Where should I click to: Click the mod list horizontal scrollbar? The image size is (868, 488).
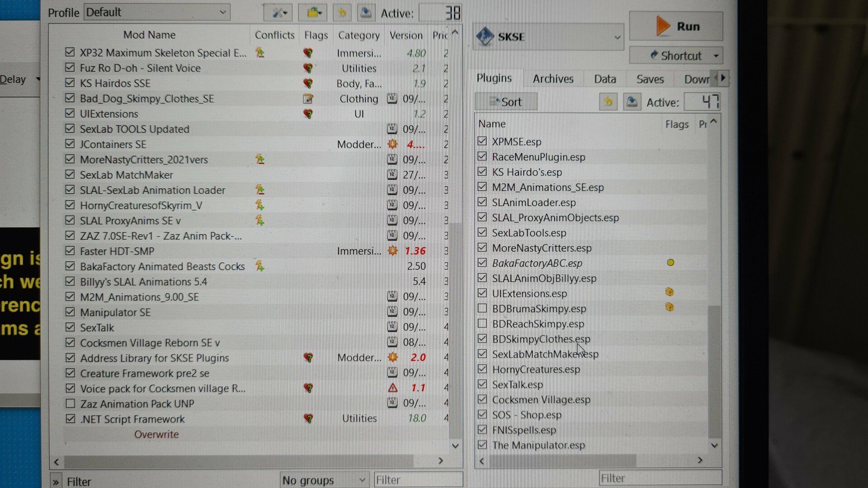click(239, 461)
